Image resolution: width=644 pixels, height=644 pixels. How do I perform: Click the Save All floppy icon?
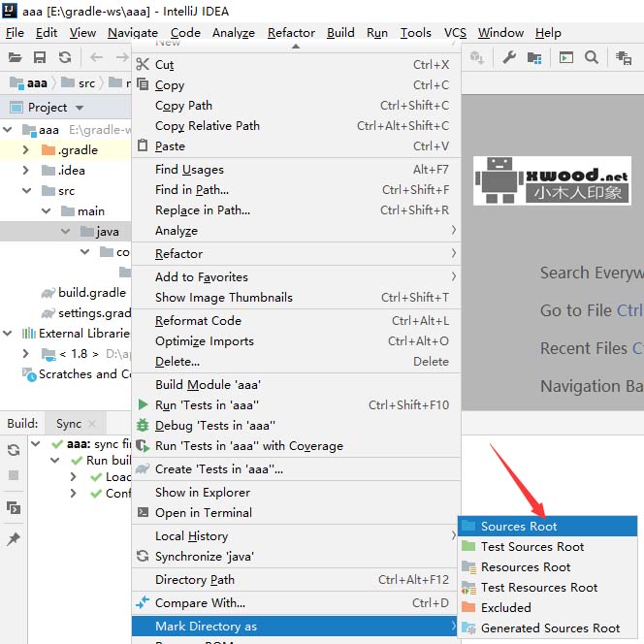[x=40, y=57]
